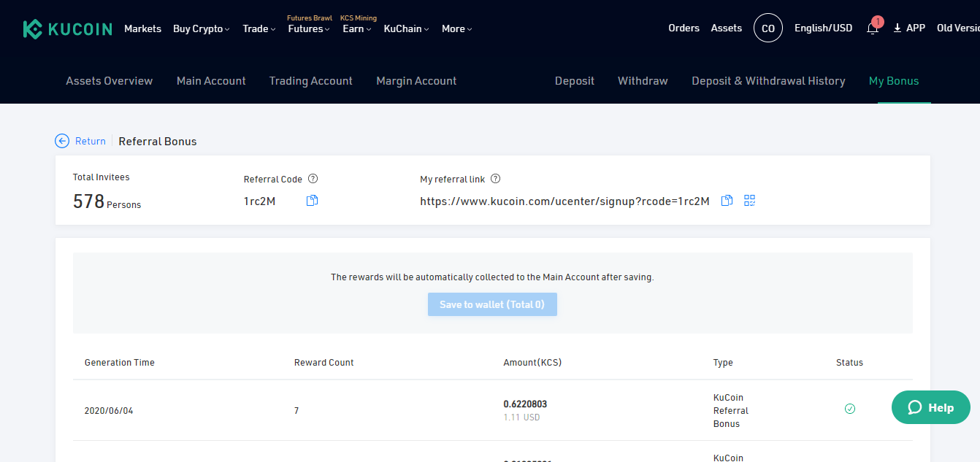Go to the Markets page
Image resolution: width=980 pixels, height=462 pixels.
pos(142,29)
